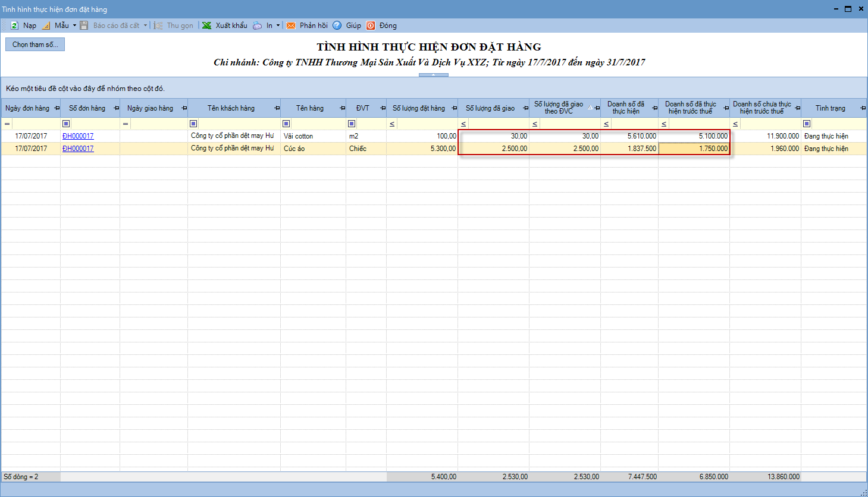Pin the Số đơn hàng column
The width and height of the screenshot is (868, 497).
(116, 108)
